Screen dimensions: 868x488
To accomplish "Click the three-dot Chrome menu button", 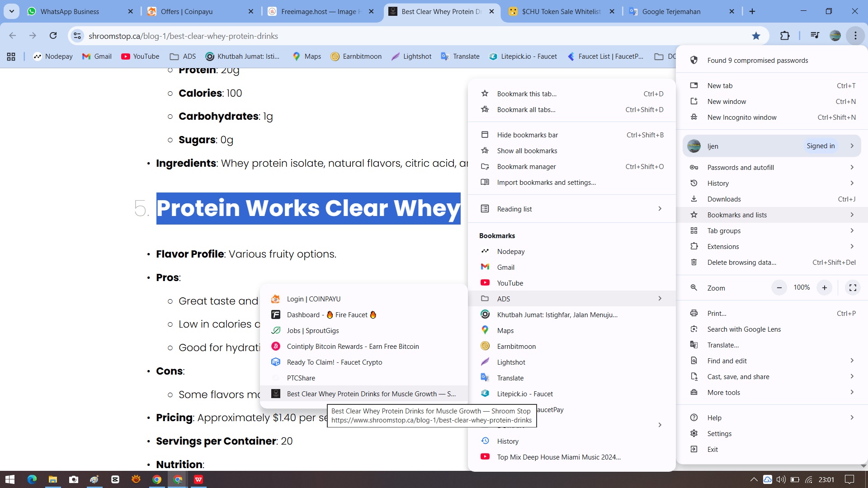I will [x=855, y=36].
